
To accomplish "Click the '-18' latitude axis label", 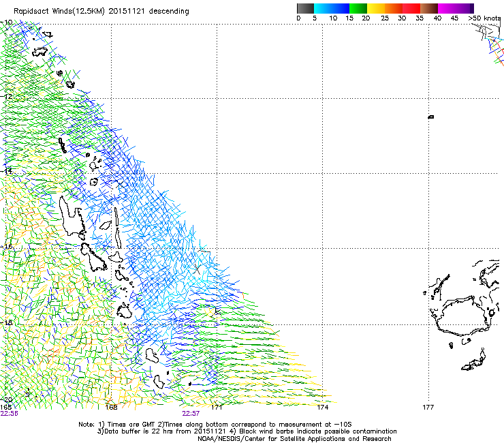I will click(x=6, y=322).
